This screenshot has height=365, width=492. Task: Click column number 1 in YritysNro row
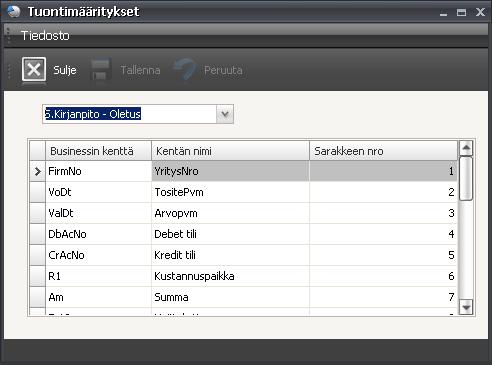pos(383,171)
